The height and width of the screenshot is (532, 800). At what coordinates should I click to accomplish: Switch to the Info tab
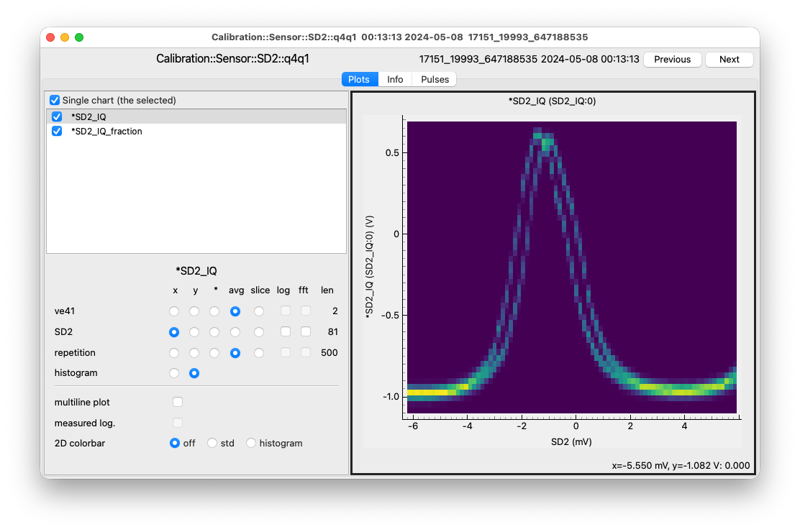(x=395, y=79)
